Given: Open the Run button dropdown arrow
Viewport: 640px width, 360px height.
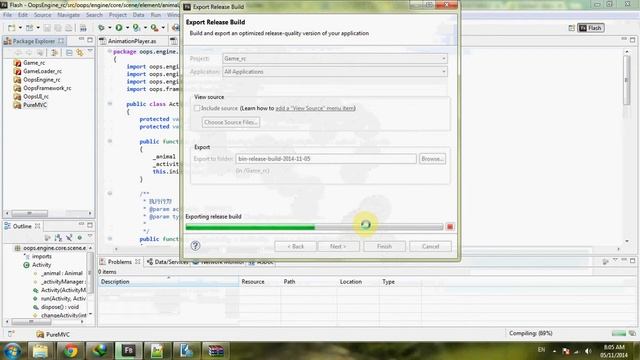Looking at the screenshot, I should pos(127,28).
